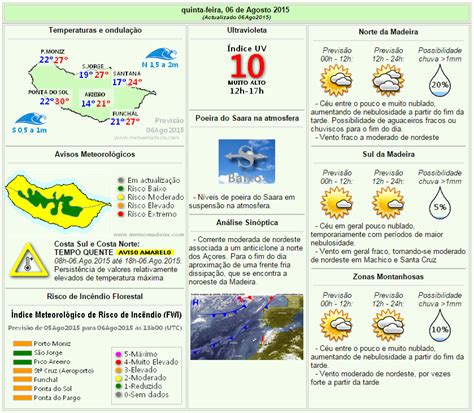The height and width of the screenshot is (413, 474).
Task: Click the 20% rain possibility drop icon
Action: point(439,81)
